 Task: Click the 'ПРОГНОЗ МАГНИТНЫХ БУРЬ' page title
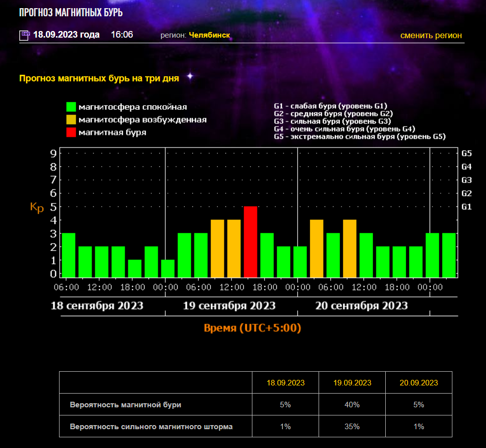pos(71,12)
